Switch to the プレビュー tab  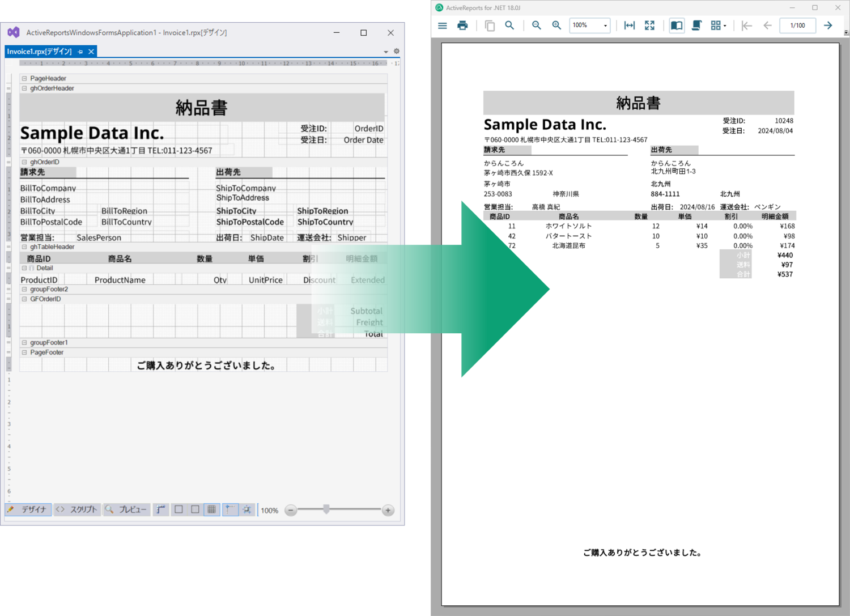point(126,509)
